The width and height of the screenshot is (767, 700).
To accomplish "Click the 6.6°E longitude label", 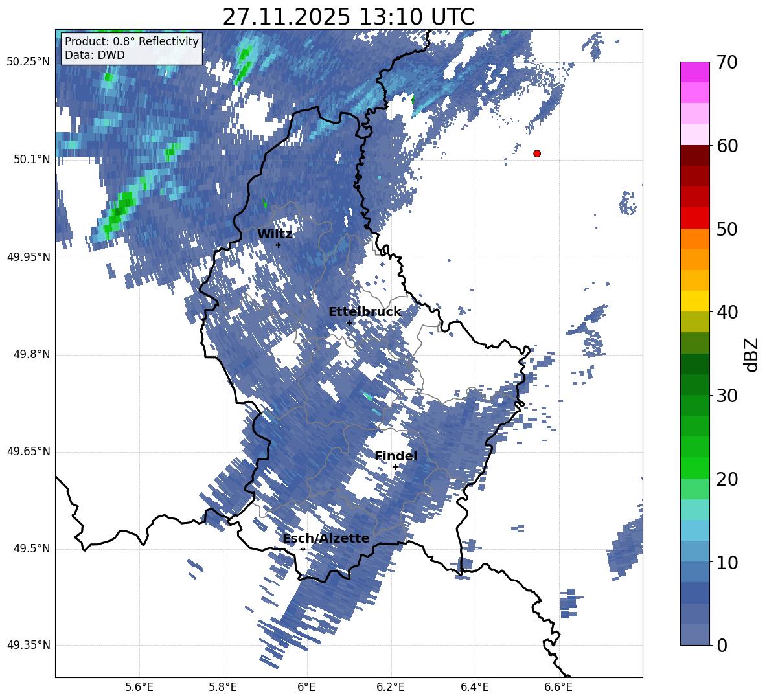I will point(558,687).
